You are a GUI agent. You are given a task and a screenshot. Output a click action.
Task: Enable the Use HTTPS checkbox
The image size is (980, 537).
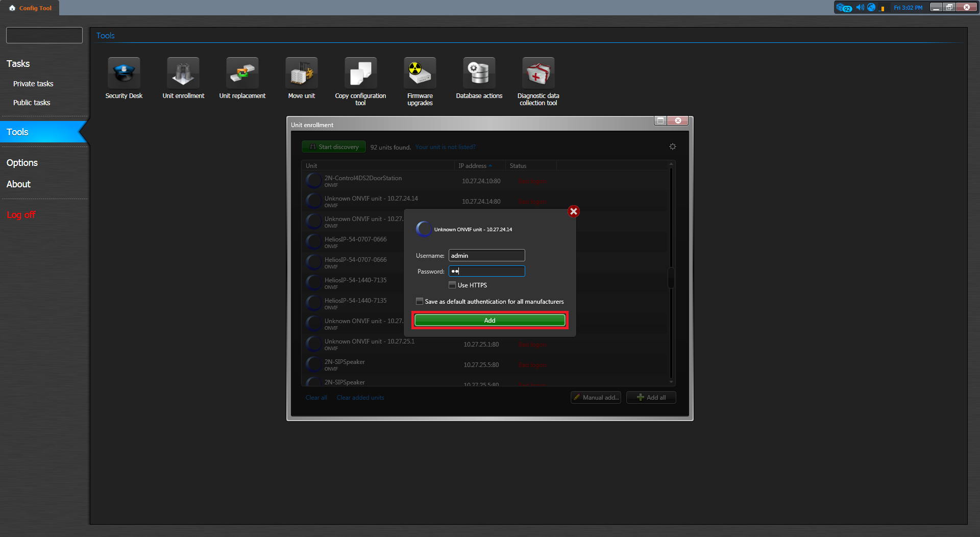click(452, 285)
